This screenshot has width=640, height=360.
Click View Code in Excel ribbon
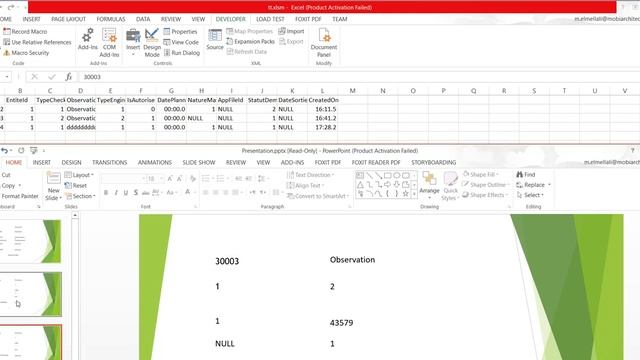tap(181, 42)
